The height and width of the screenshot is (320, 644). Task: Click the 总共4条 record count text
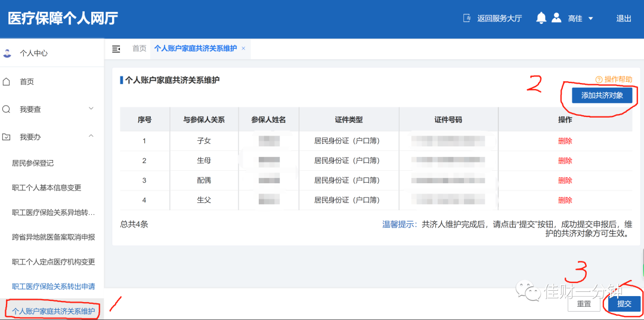click(134, 224)
